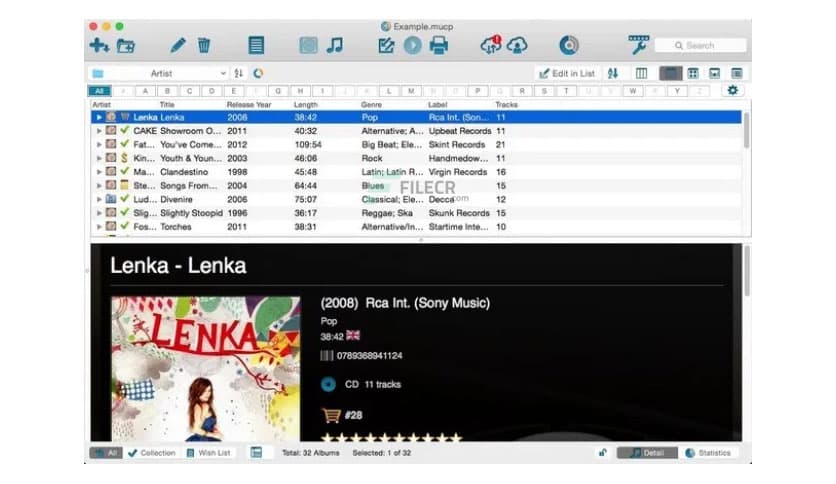The height and width of the screenshot is (484, 836).
Task: Click the shopping cart icon beside #28
Action: (x=331, y=415)
